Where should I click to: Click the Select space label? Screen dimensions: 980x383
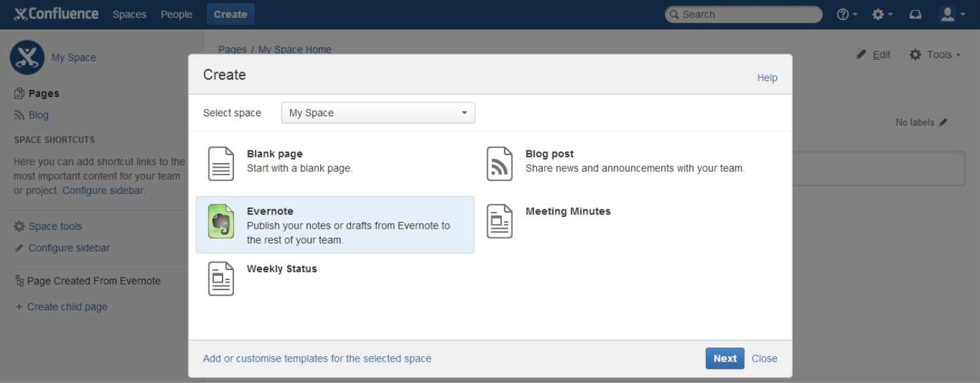coord(232,113)
